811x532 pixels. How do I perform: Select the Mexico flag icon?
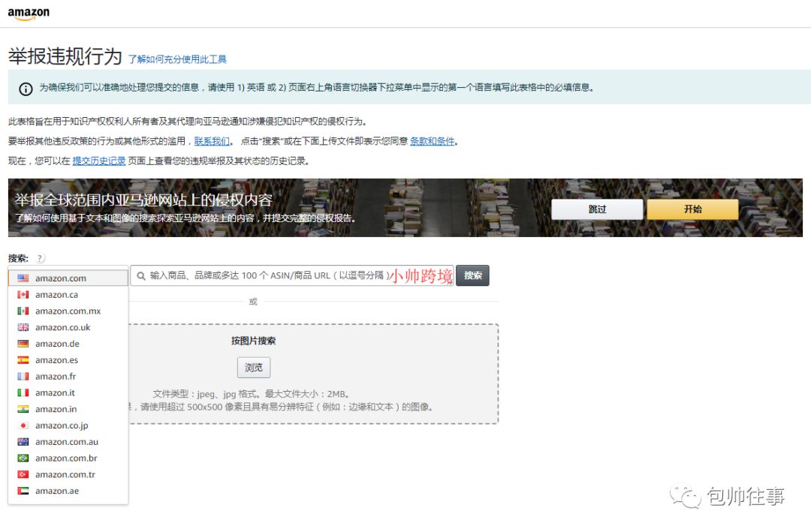23,311
